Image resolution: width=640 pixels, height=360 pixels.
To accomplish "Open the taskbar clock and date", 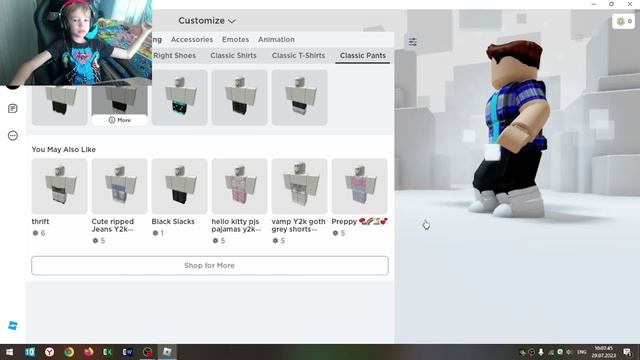I will pos(603,352).
